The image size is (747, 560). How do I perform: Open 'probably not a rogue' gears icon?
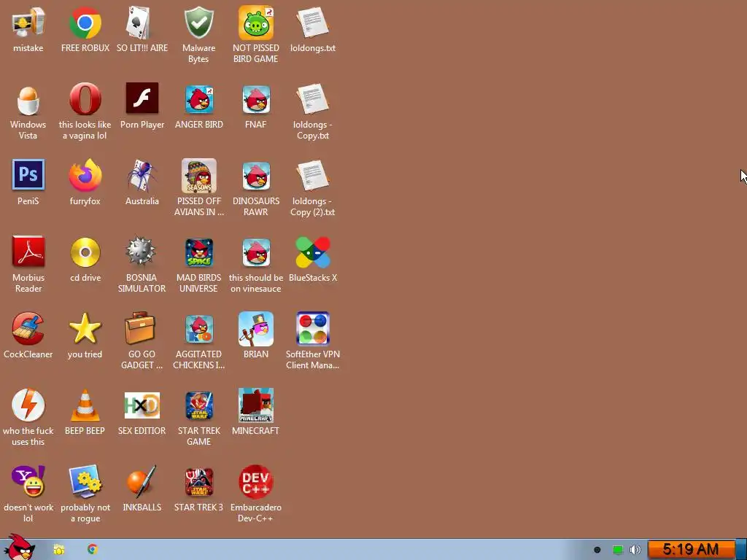click(85, 482)
